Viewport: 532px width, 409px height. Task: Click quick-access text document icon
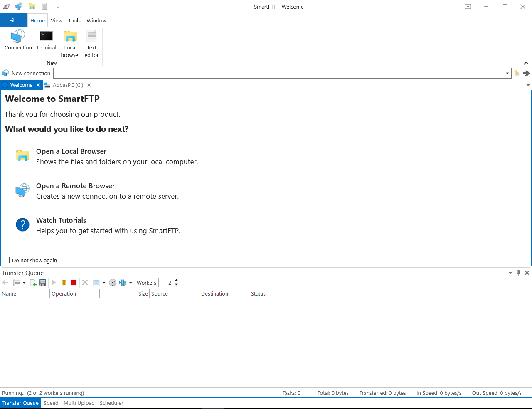[44, 7]
